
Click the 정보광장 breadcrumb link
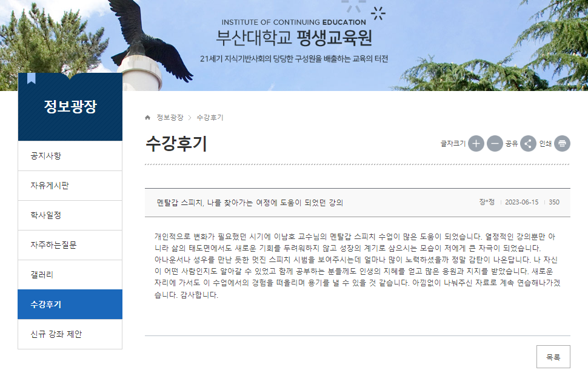(170, 117)
